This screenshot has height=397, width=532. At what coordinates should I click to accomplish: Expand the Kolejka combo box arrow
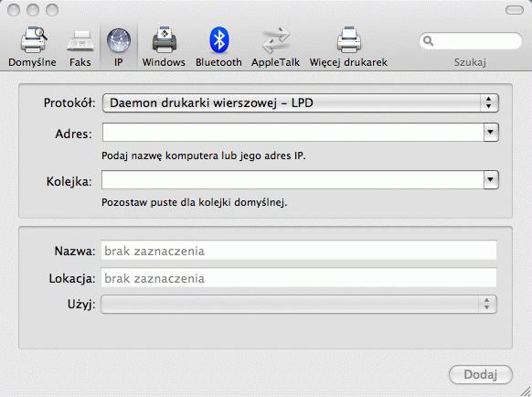[491, 179]
